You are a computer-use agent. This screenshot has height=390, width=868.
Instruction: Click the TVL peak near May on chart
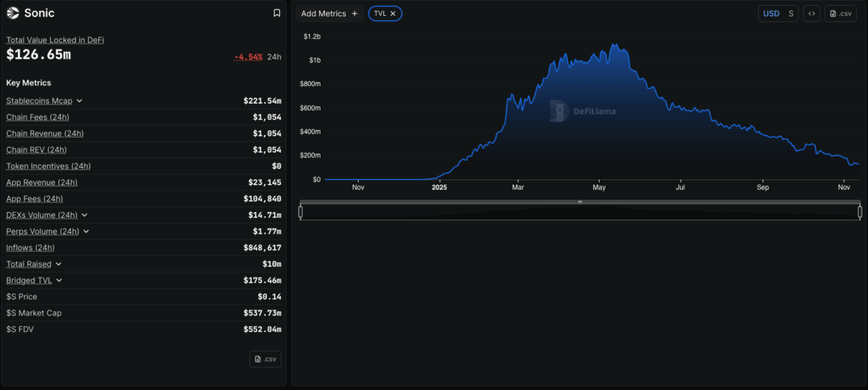(613, 45)
